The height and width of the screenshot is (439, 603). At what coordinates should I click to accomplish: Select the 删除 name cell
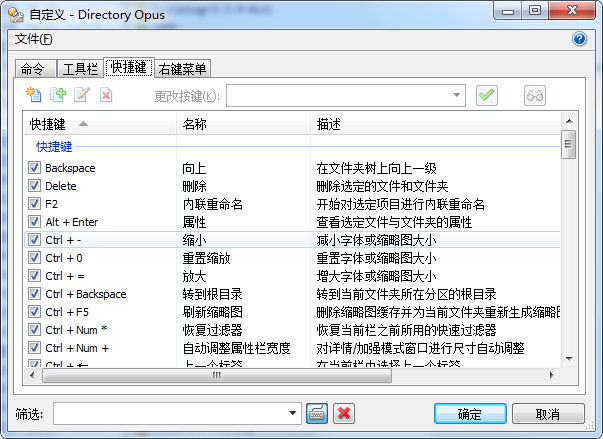[x=194, y=186]
